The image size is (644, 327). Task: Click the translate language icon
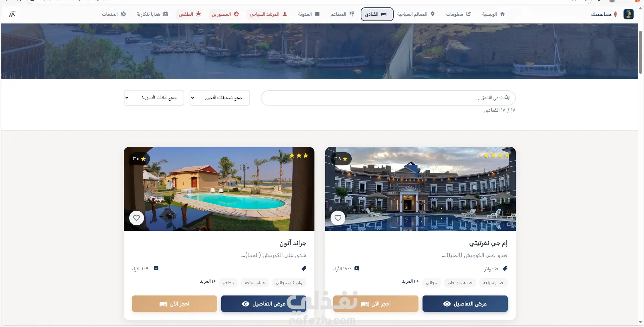click(x=12, y=14)
